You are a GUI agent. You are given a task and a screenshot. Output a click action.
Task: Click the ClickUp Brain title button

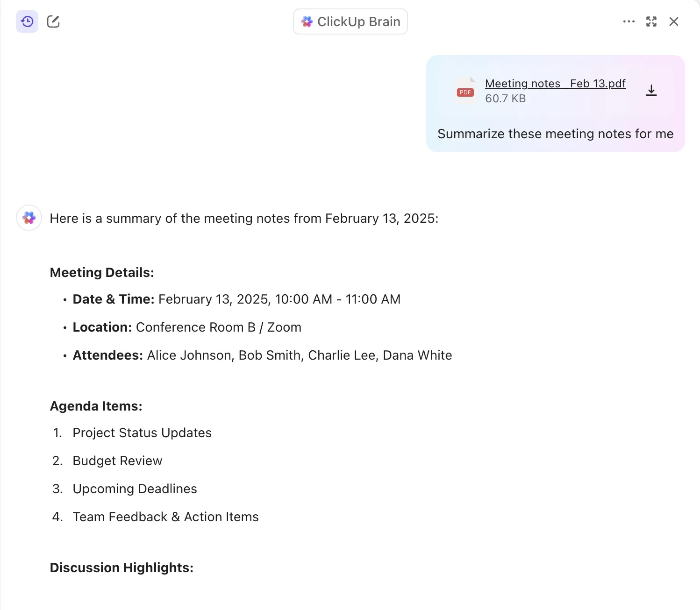(x=350, y=21)
